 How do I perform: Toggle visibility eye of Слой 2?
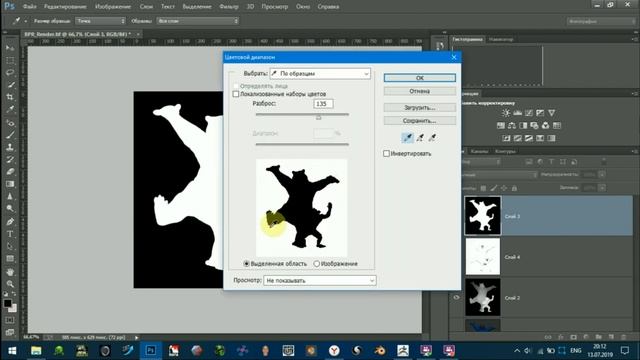click(x=456, y=298)
